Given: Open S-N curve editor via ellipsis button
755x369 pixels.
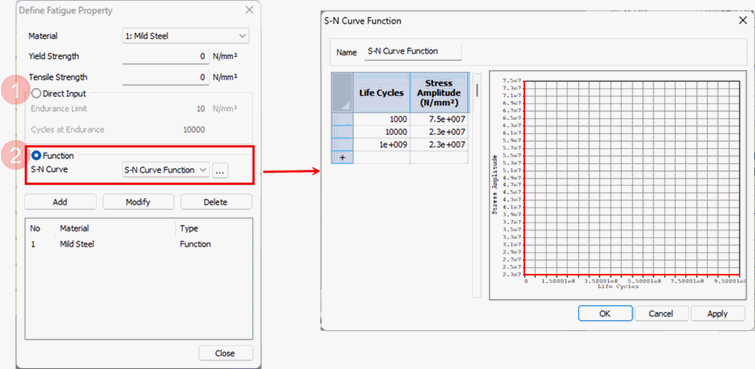Looking at the screenshot, I should (220, 170).
